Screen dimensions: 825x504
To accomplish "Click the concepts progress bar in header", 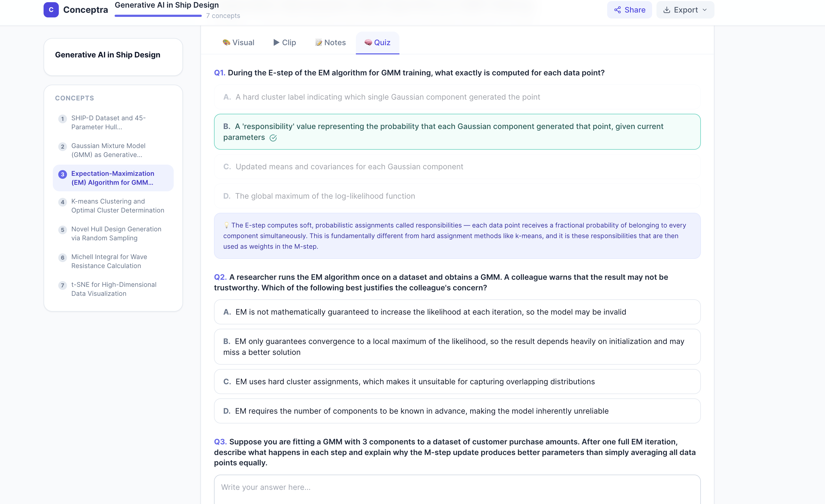I will click(x=158, y=16).
